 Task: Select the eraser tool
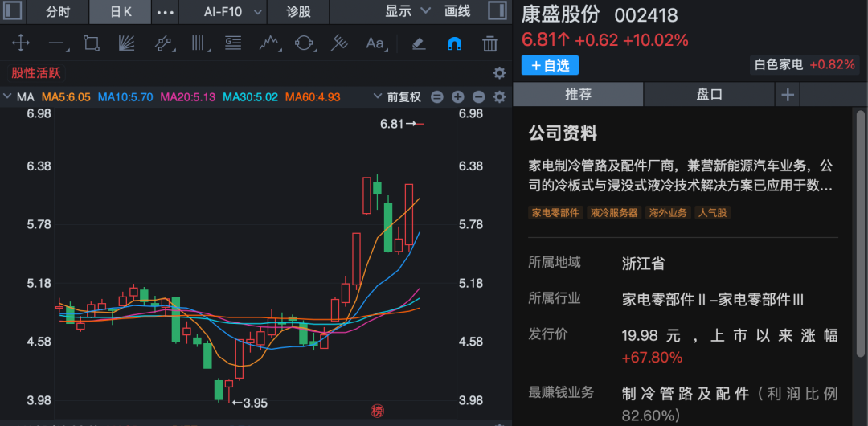coord(418,43)
